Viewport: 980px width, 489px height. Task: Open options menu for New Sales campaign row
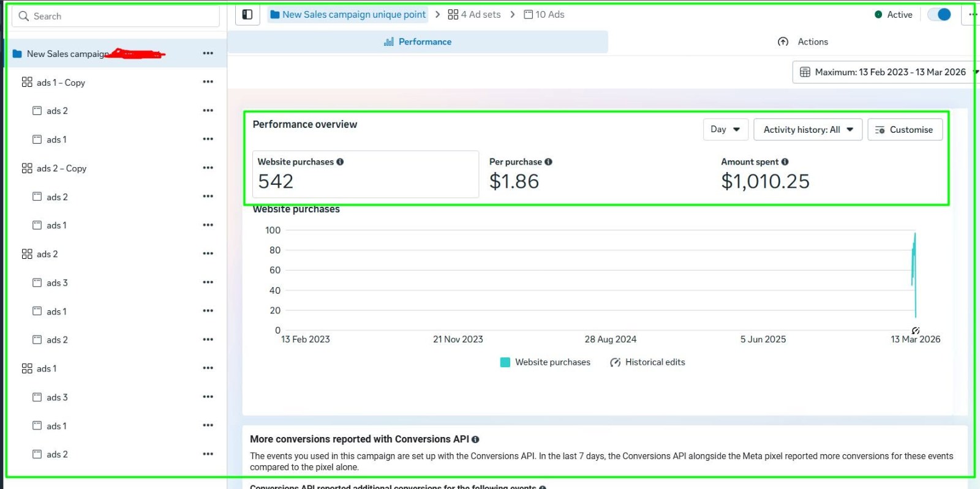click(x=208, y=53)
